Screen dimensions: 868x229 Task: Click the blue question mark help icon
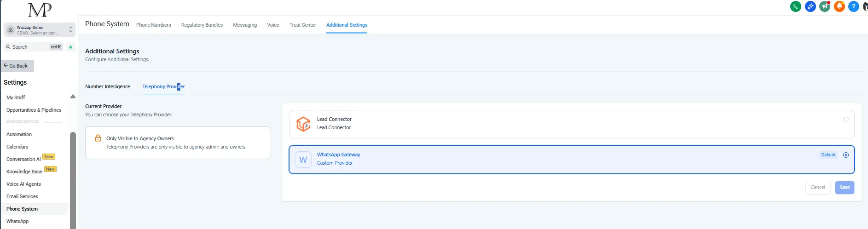tap(853, 6)
